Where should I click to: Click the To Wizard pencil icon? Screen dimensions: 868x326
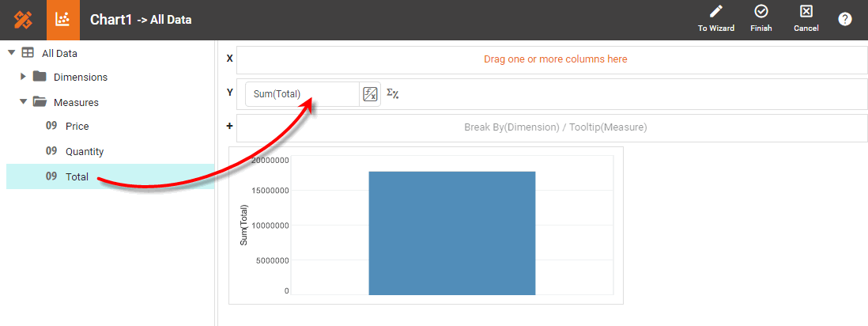coord(716,12)
